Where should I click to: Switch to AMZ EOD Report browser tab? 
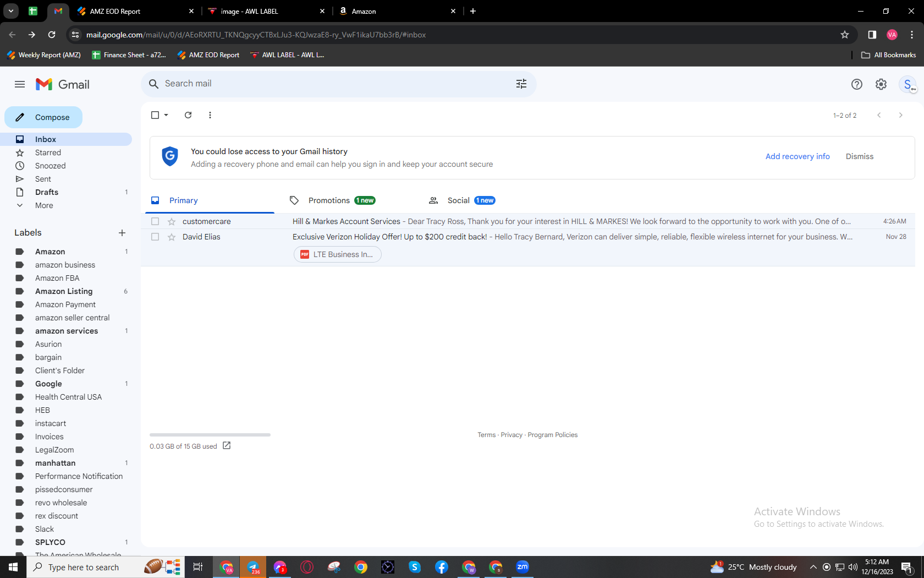tap(135, 11)
